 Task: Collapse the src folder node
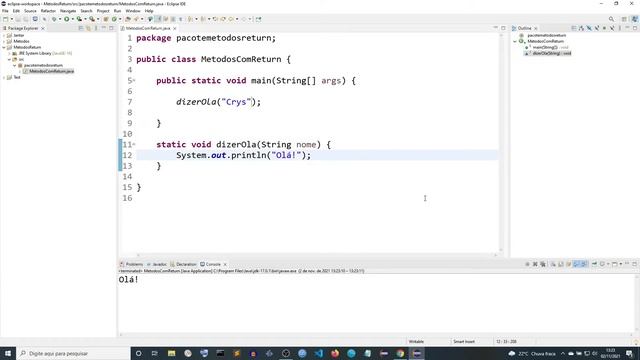tap(9, 60)
